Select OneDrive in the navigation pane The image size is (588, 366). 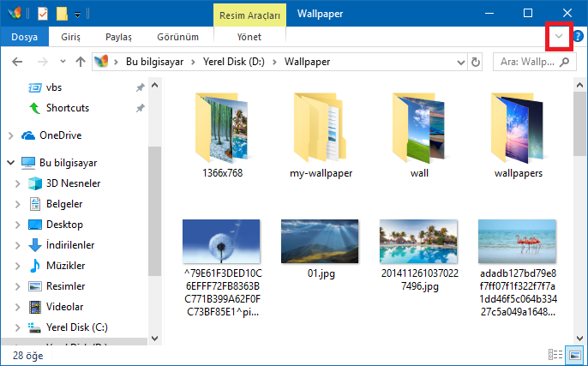click(x=60, y=135)
